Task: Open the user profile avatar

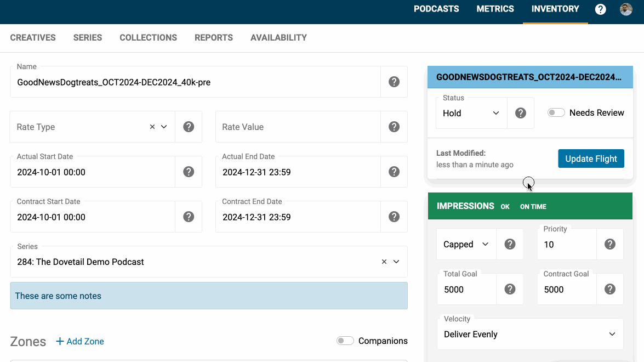Action: [626, 9]
